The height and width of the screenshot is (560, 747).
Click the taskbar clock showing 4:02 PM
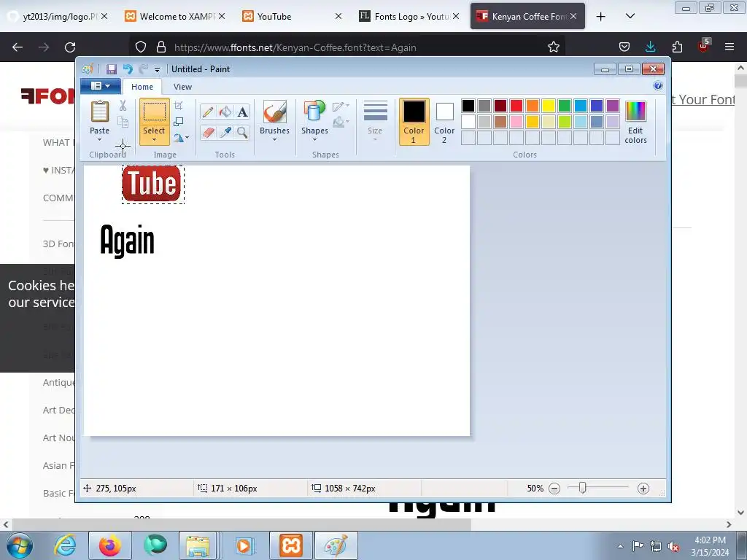710,545
